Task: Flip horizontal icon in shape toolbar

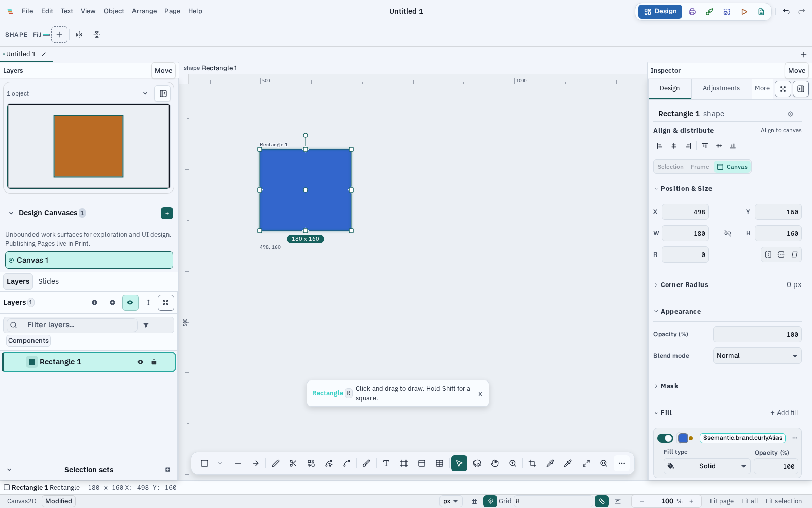Action: tap(79, 35)
